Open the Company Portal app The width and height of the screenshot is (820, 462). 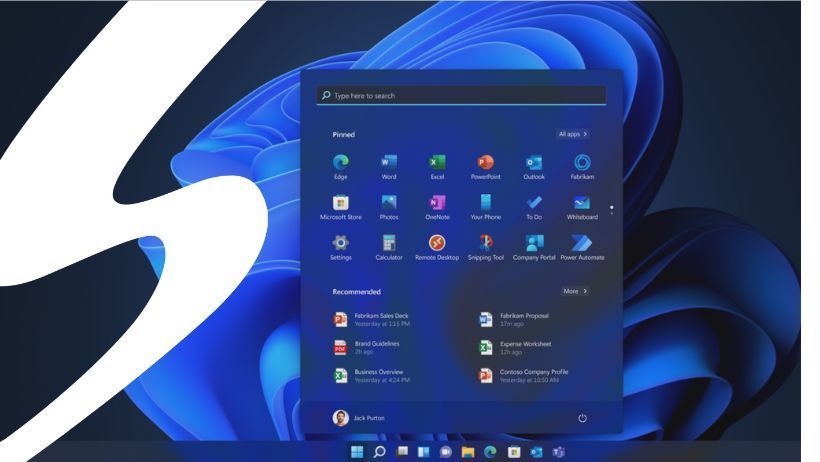[x=534, y=247]
